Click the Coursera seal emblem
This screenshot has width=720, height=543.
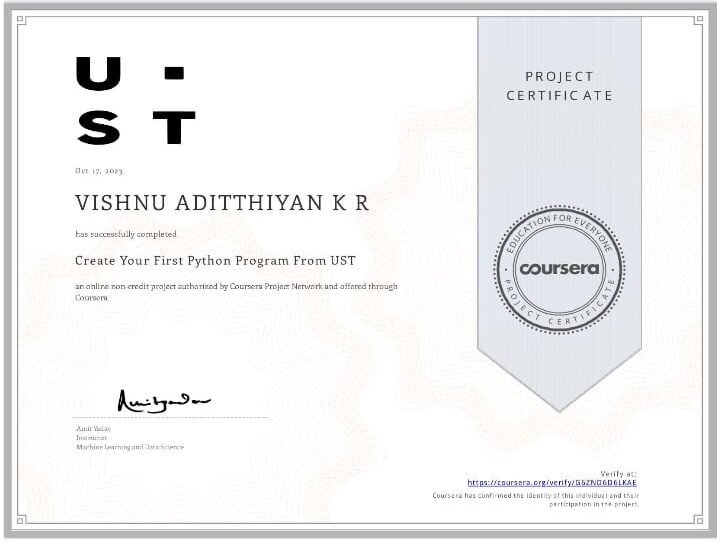coord(559,269)
